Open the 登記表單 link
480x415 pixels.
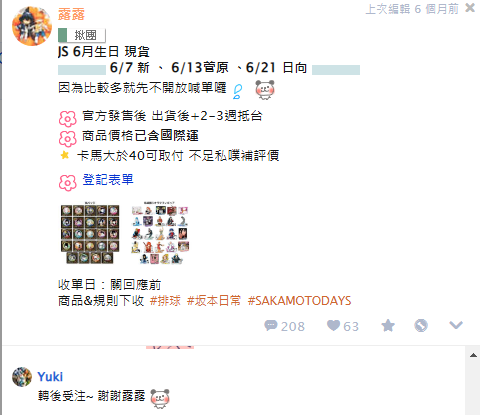[x=108, y=180]
